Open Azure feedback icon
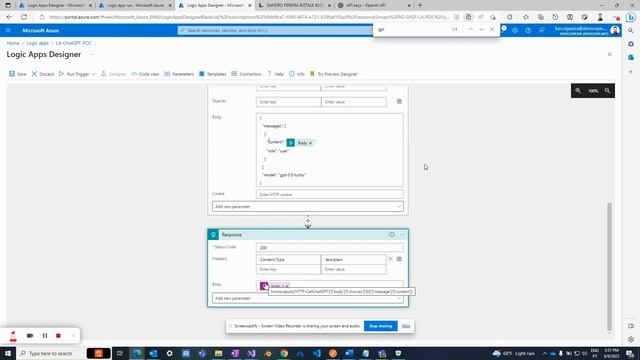This screenshot has width=640, height=360. [x=542, y=31]
